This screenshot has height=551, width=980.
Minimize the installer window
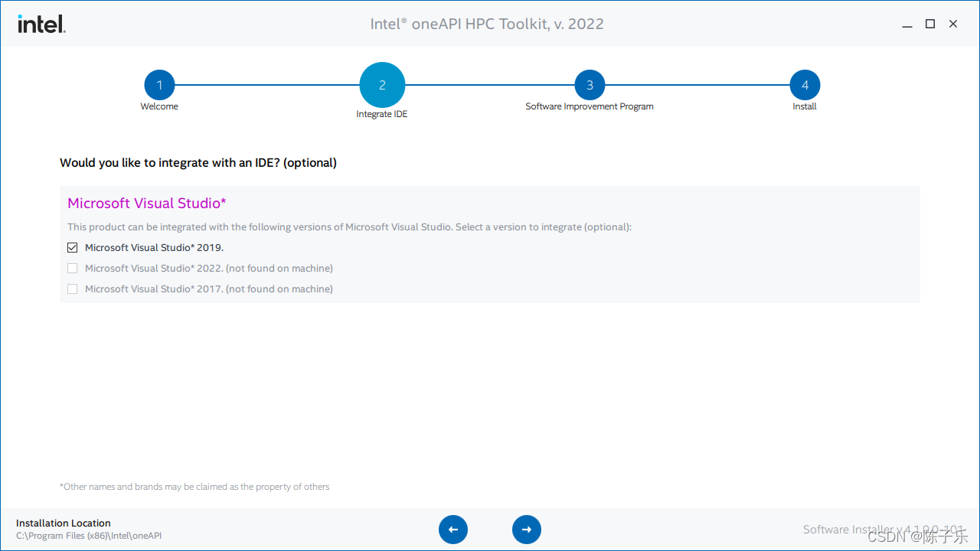907,24
